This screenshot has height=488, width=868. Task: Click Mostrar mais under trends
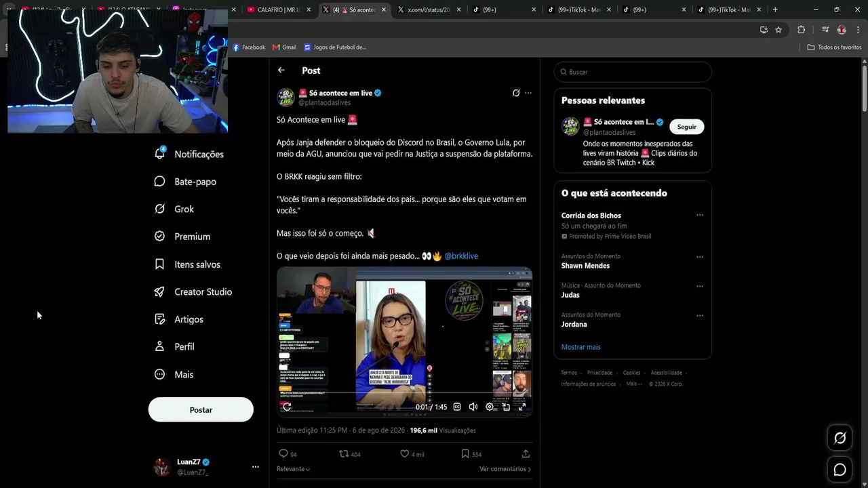pyautogui.click(x=580, y=347)
